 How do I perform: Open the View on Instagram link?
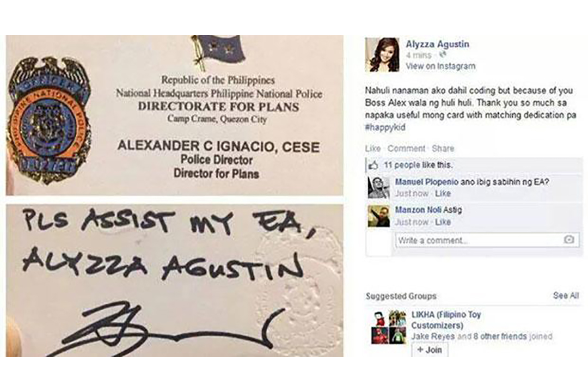440,66
